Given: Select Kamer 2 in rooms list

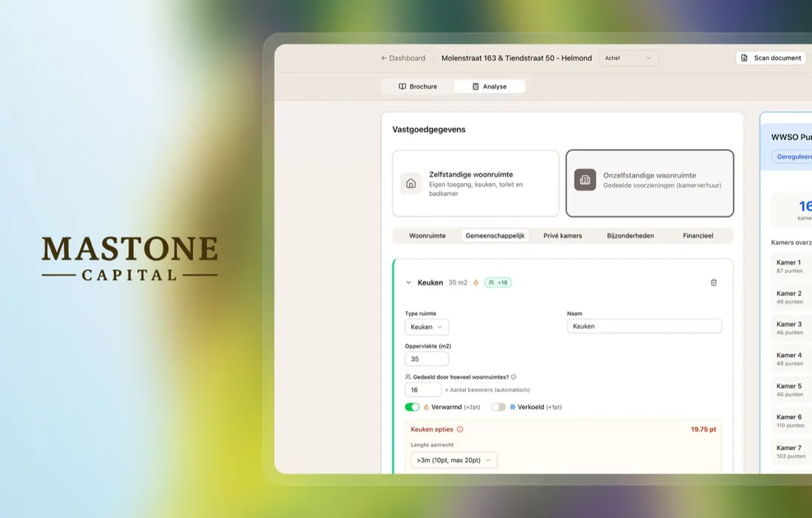Looking at the screenshot, I should (791, 297).
